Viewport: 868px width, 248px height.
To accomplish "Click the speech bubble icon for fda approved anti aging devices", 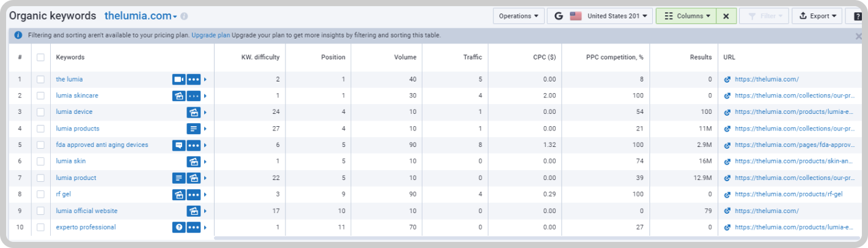I will (x=178, y=145).
